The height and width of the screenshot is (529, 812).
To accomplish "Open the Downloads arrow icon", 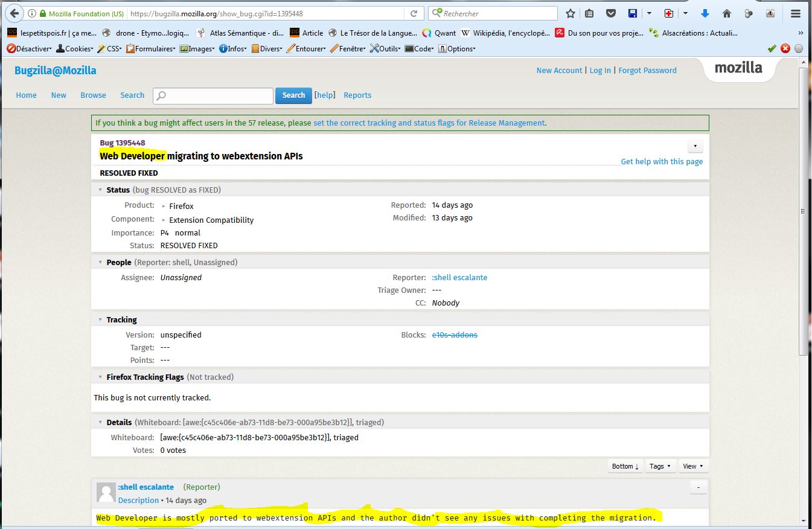I will (x=705, y=13).
